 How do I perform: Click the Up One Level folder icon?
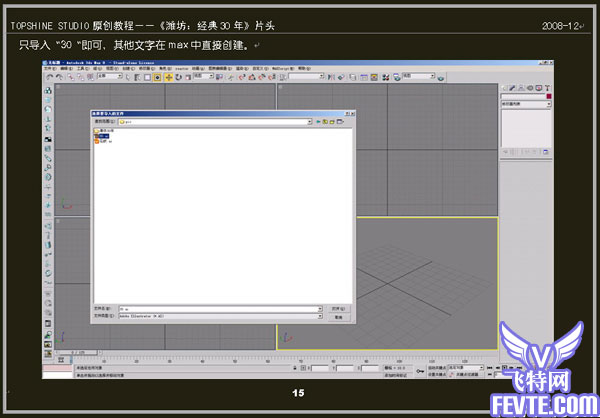coord(325,122)
